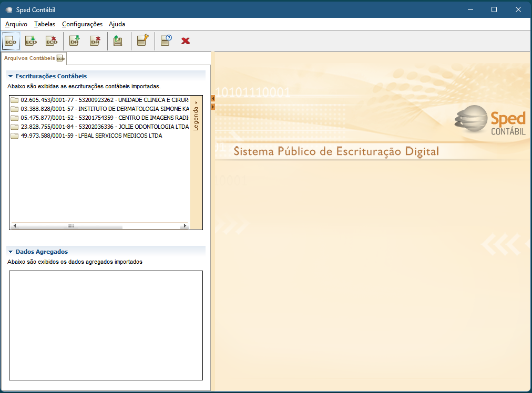Close the Sped Contábil window
Screen dimensions: 532x393
tap(518, 9)
